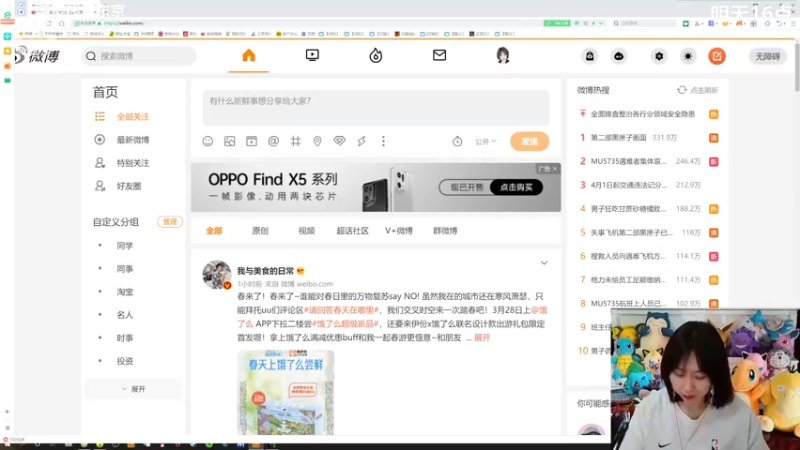
Task: Open 我与美食的日常 author avatar
Action: [x=217, y=275]
